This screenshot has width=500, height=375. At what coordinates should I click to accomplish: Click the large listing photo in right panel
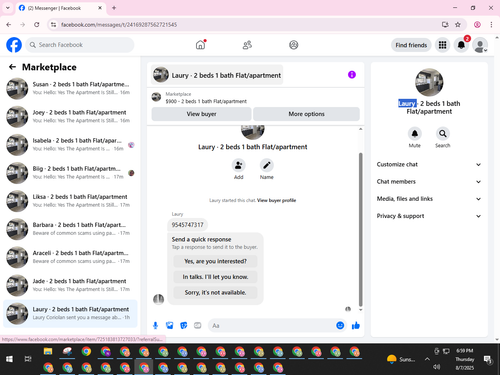[x=429, y=82]
